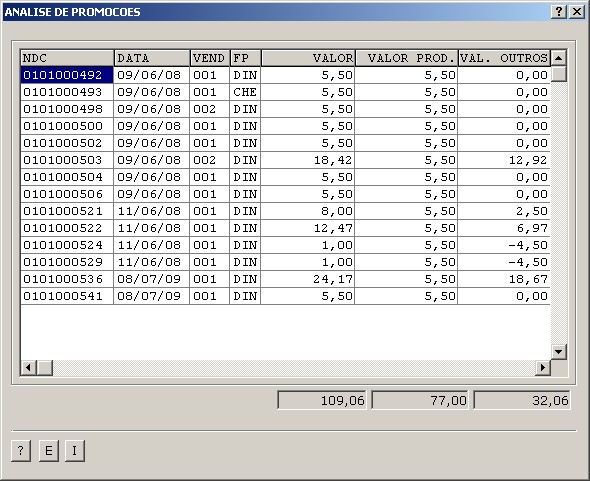The height and width of the screenshot is (481, 590).
Task: Click the total field showing 109,06
Action: point(322,400)
